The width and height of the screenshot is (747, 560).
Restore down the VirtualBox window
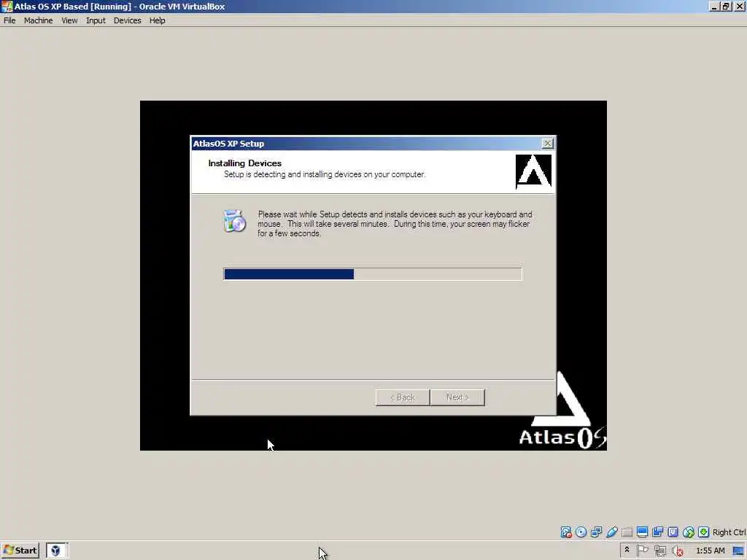(726, 6)
